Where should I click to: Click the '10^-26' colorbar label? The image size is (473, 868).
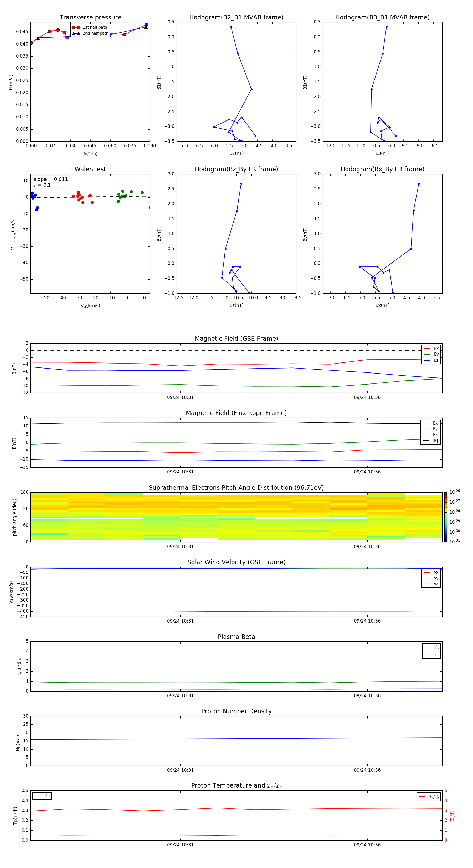point(455,492)
